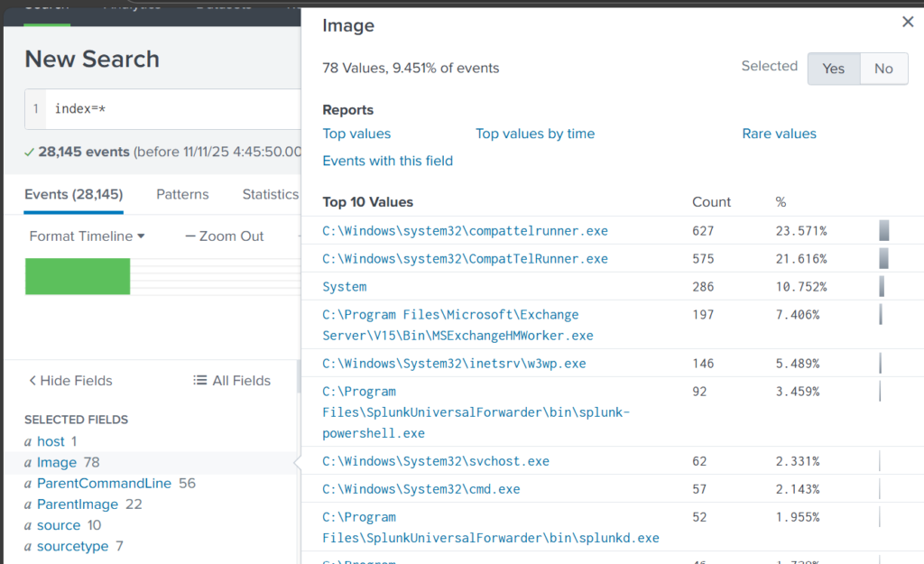Click the green timeline bar
This screenshot has width=924, height=564.
tap(78, 276)
